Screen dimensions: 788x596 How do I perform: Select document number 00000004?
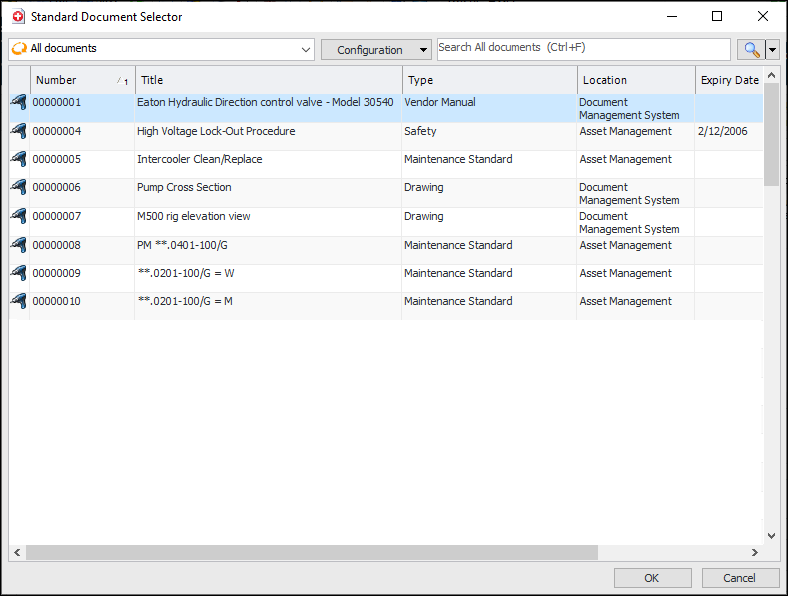(57, 131)
